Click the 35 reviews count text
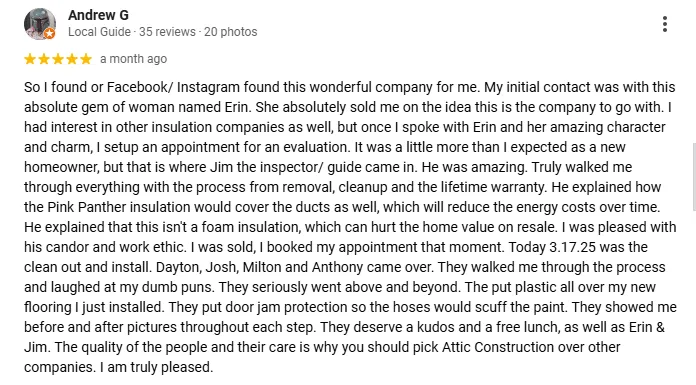The height and width of the screenshot is (385, 696). point(167,32)
